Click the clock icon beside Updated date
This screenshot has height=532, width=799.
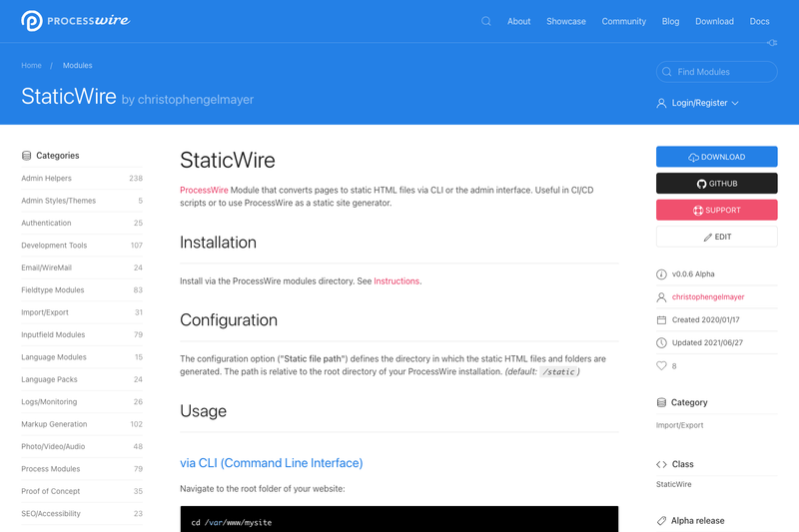coord(661,342)
